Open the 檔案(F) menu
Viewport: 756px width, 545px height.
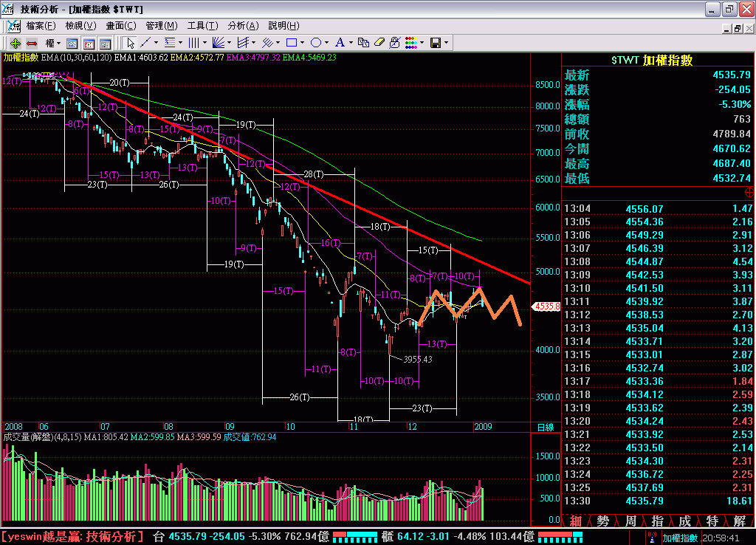point(41,26)
